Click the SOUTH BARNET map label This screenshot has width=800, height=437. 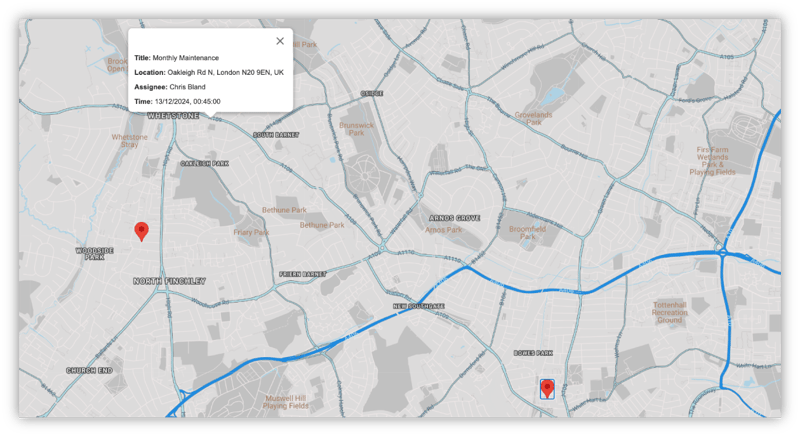[276, 135]
